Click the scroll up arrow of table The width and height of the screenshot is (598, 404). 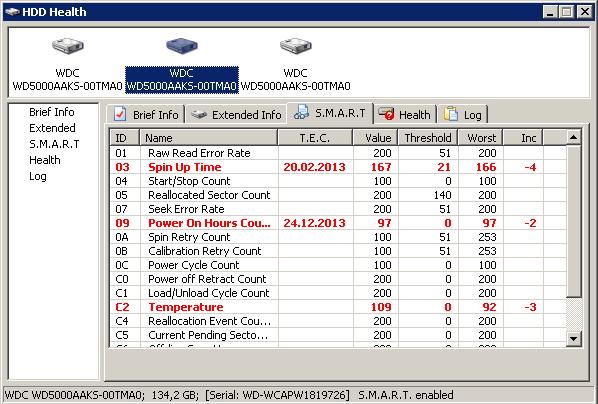pyautogui.click(x=574, y=137)
